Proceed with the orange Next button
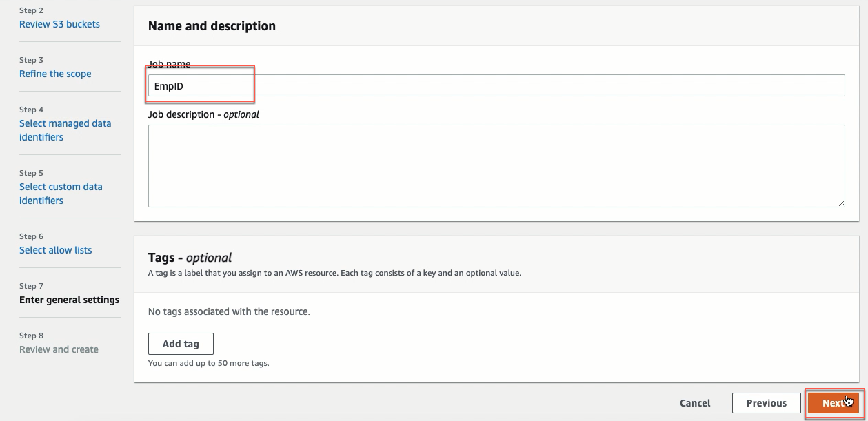868x421 pixels. (833, 403)
